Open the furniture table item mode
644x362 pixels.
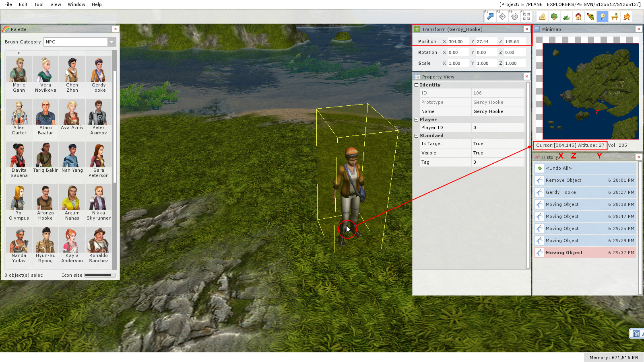pos(615,16)
